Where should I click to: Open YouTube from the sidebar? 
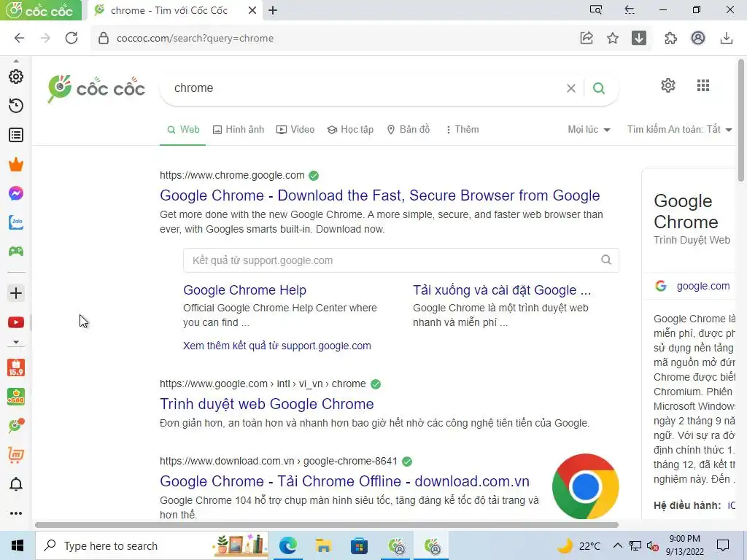16,322
